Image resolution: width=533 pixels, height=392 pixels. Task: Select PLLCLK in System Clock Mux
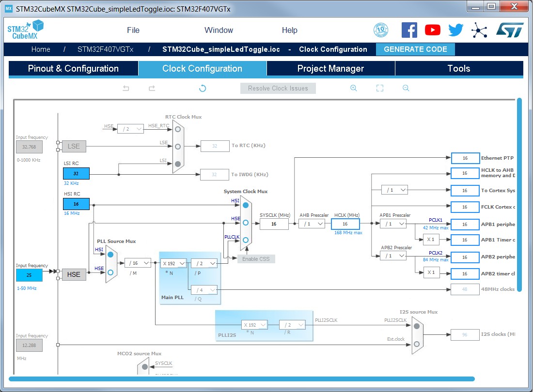(x=246, y=240)
